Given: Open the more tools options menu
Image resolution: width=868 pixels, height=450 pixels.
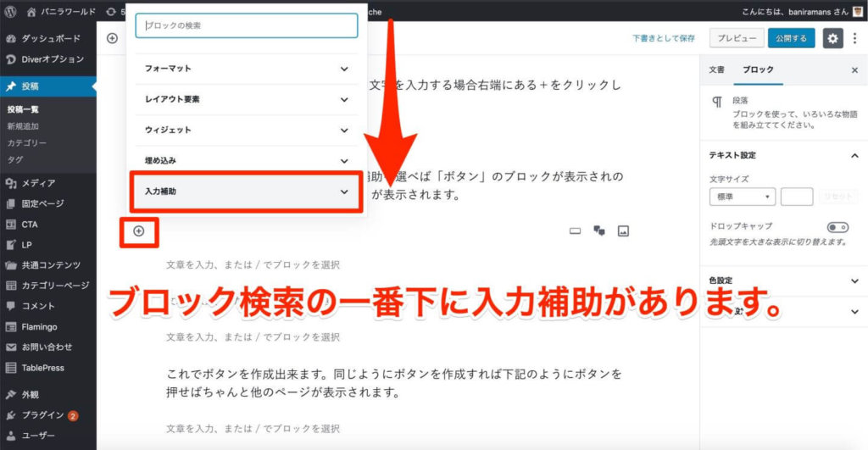Looking at the screenshot, I should [855, 38].
